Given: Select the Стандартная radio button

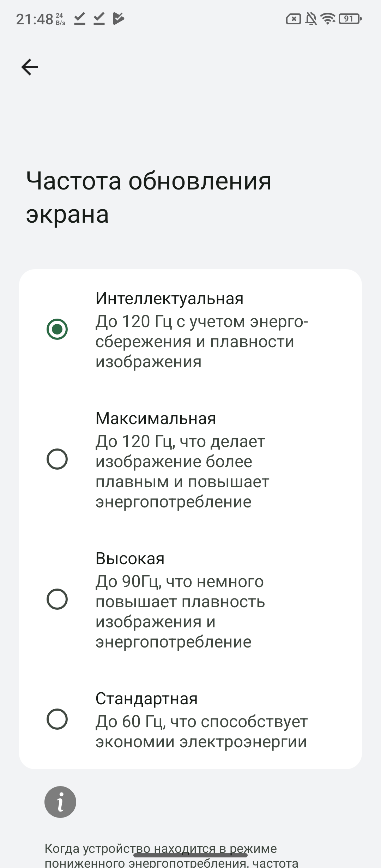Looking at the screenshot, I should [57, 719].
